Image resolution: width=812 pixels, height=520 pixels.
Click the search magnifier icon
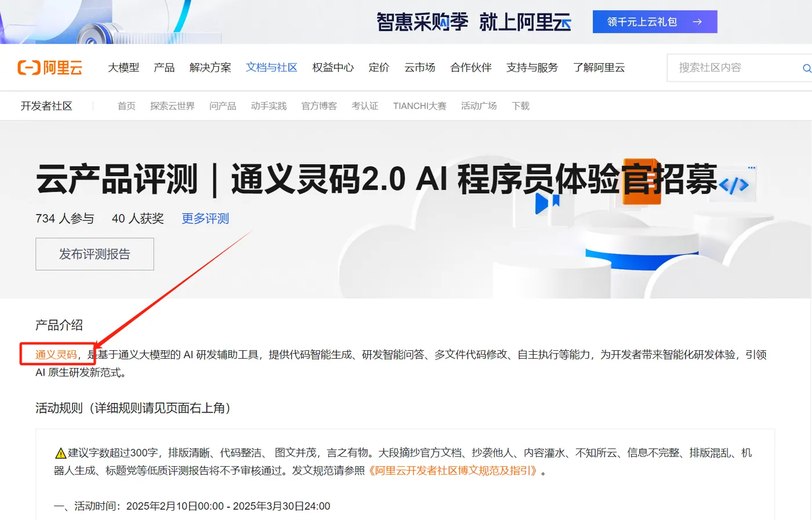pos(806,68)
